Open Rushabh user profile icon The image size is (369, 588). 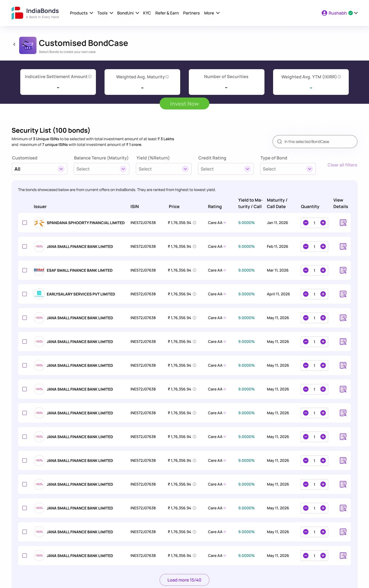324,13
